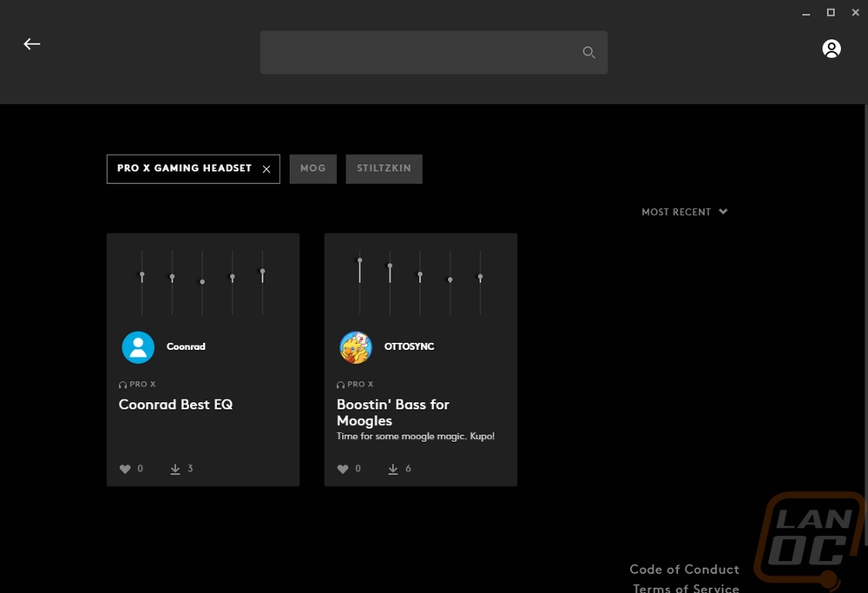Like the Coonrad Best EQ preset
Image resolution: width=868 pixels, height=593 pixels.
[x=125, y=469]
